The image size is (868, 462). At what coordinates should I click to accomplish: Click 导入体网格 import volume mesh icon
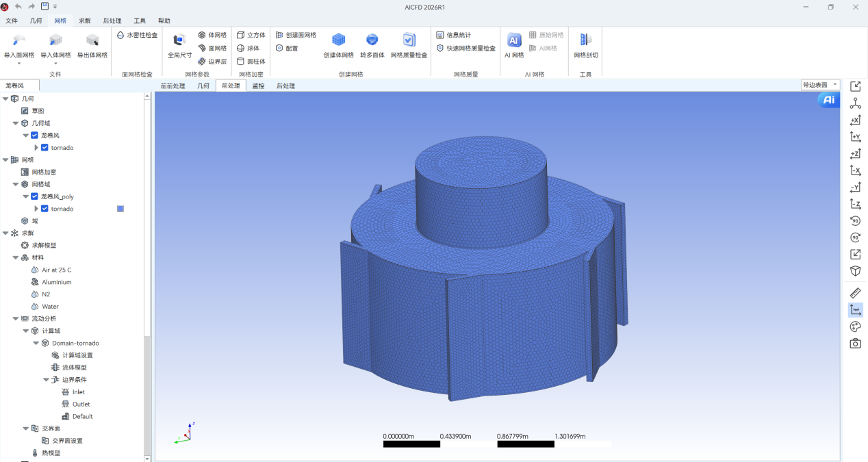click(x=55, y=40)
